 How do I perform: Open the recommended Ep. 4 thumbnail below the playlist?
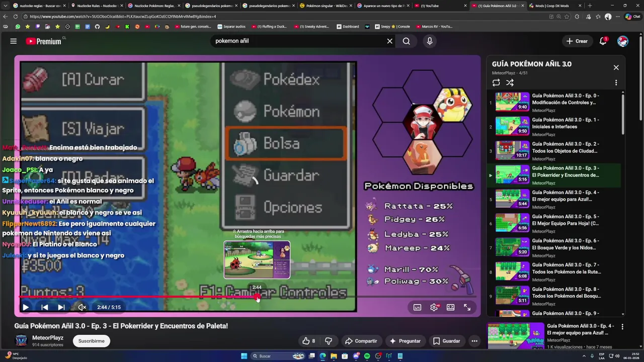click(516, 335)
